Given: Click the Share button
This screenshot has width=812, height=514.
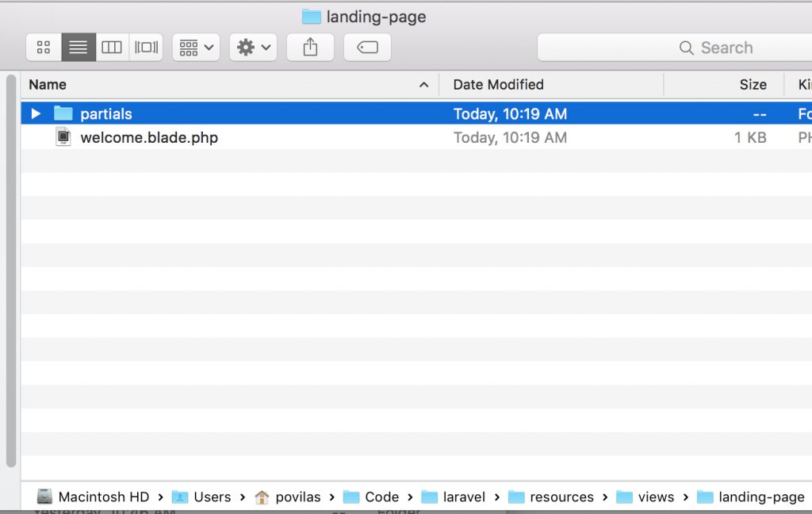Looking at the screenshot, I should tap(310, 48).
